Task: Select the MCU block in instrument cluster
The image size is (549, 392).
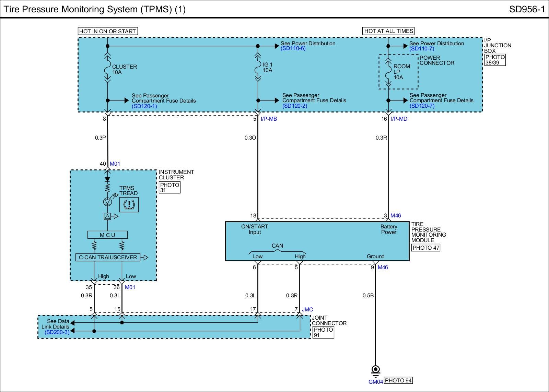Action: 107,235
